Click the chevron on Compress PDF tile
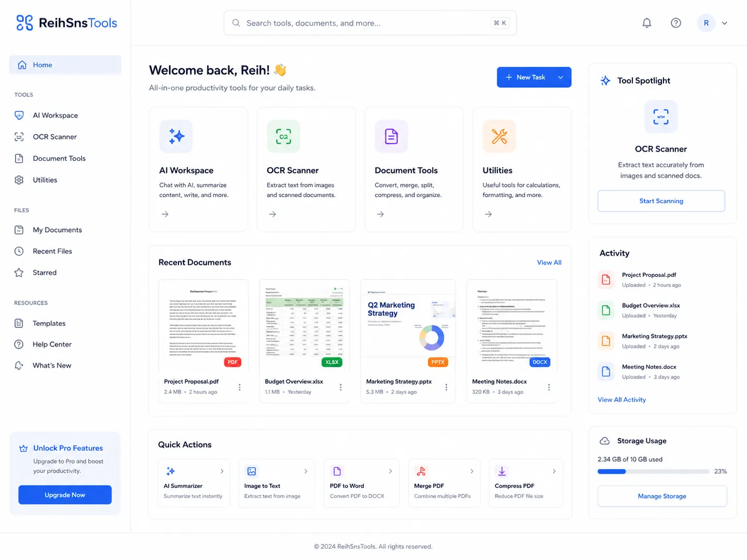747x560 pixels. (554, 471)
